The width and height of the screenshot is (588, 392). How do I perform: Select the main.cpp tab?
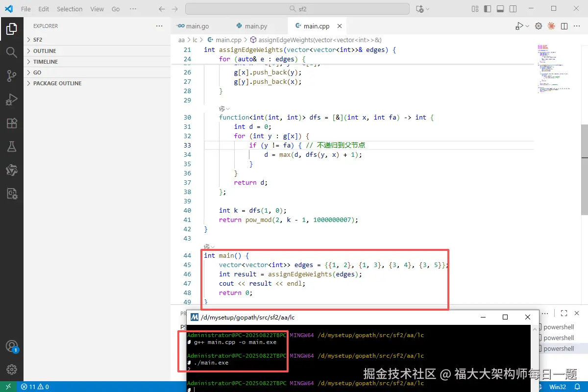point(317,26)
